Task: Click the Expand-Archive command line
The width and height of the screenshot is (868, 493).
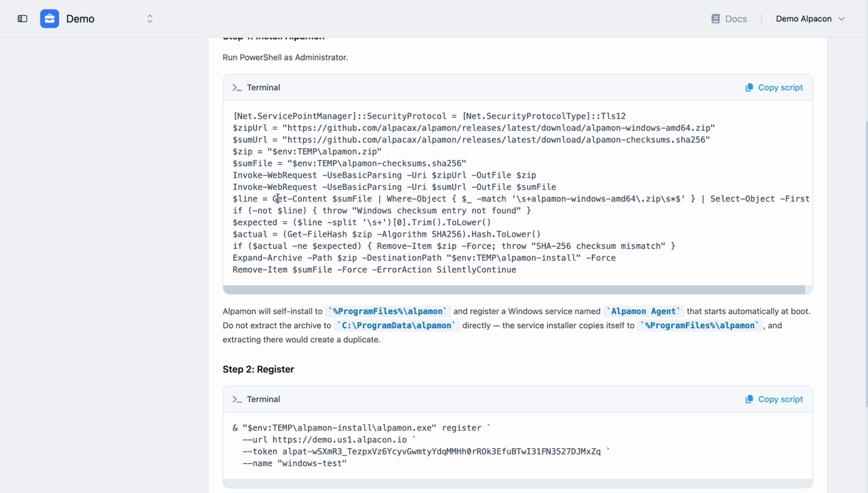Action: [425, 258]
